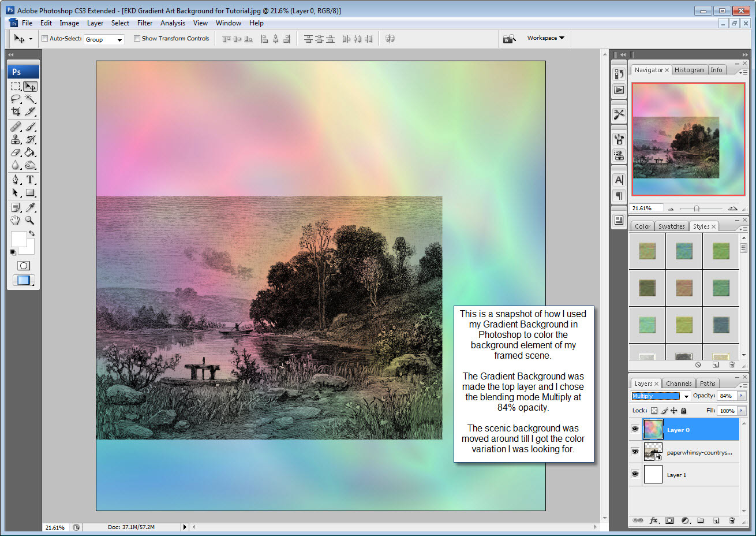
Task: Expand the Opacity value dropdown arrow
Action: point(742,396)
